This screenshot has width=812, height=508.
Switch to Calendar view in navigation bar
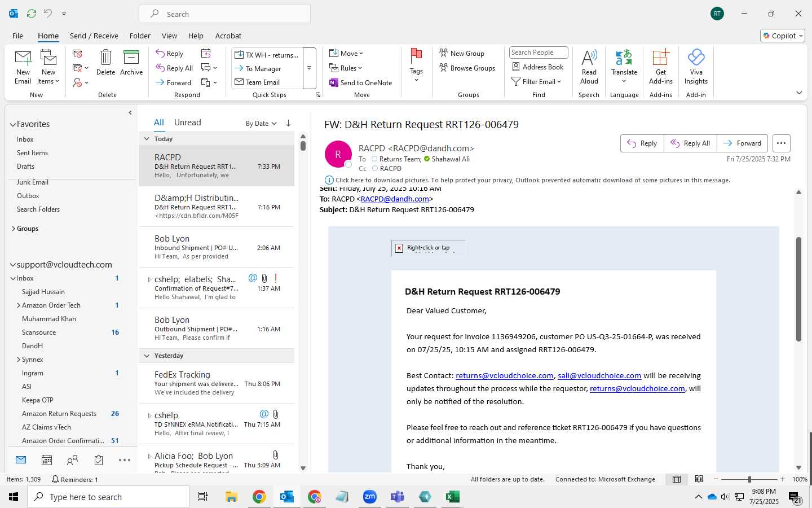(47, 460)
